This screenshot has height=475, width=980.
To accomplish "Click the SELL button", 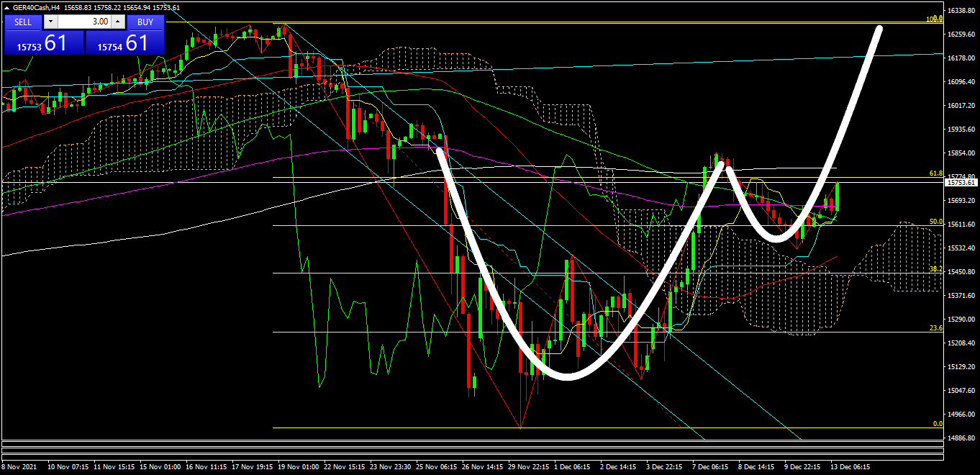I will point(23,22).
